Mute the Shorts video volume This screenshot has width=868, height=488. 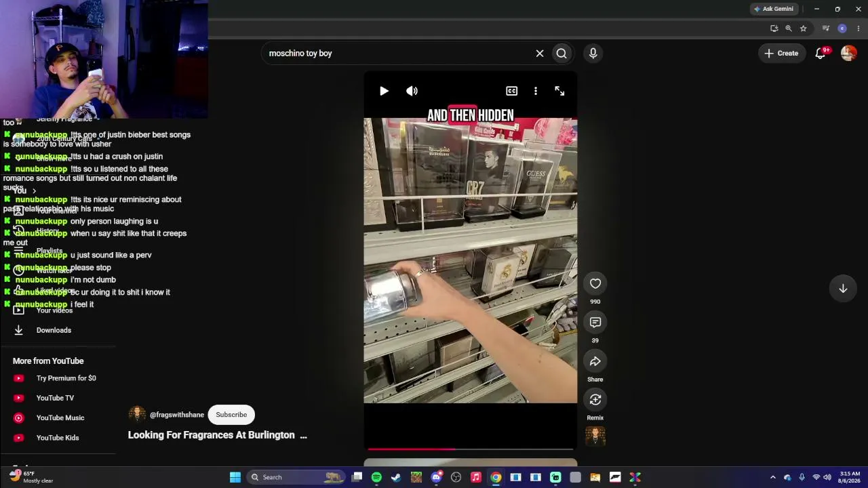coord(412,91)
